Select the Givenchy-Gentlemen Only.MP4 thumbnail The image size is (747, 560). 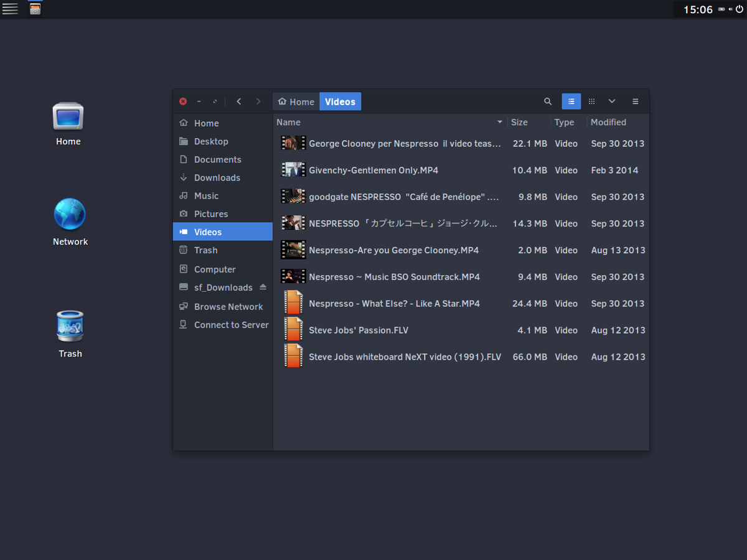[293, 170]
